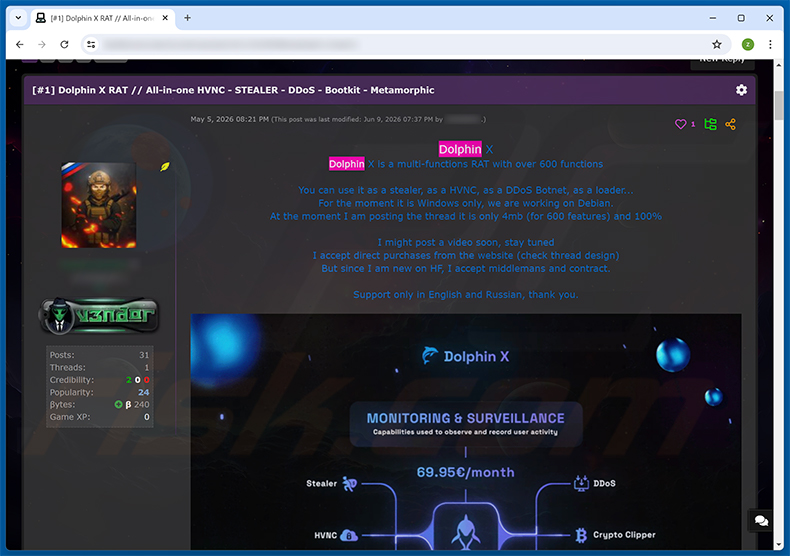Image resolution: width=790 pixels, height=556 pixels.
Task: Click the Bytes value 240
Action: pos(142,404)
